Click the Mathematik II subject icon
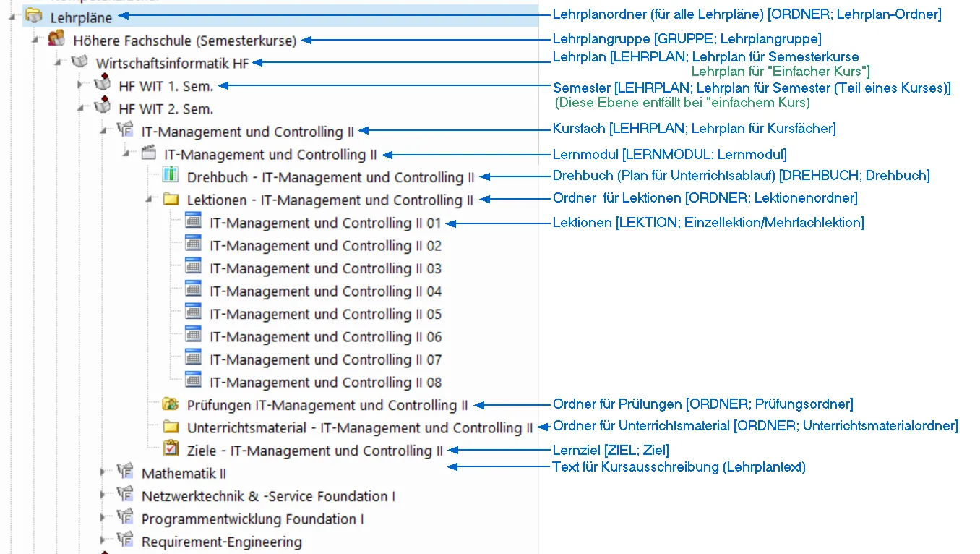Screen dimensions: 980x554 pyautogui.click(x=125, y=472)
